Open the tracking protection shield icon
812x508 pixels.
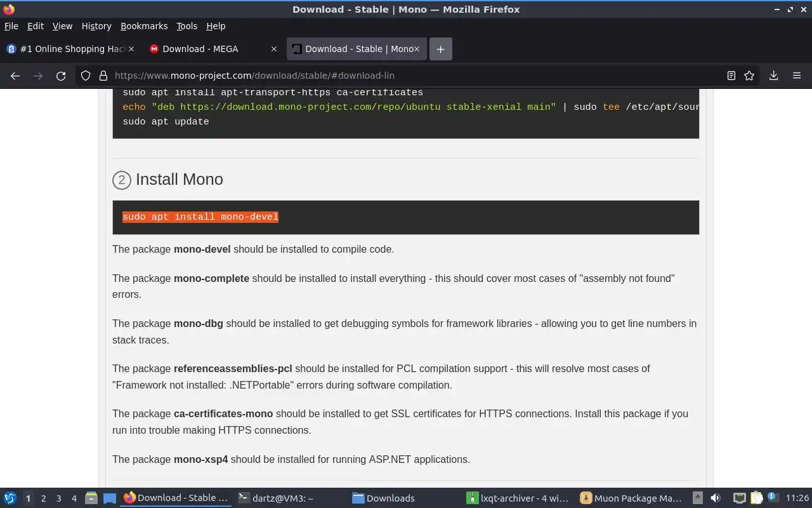coord(86,76)
